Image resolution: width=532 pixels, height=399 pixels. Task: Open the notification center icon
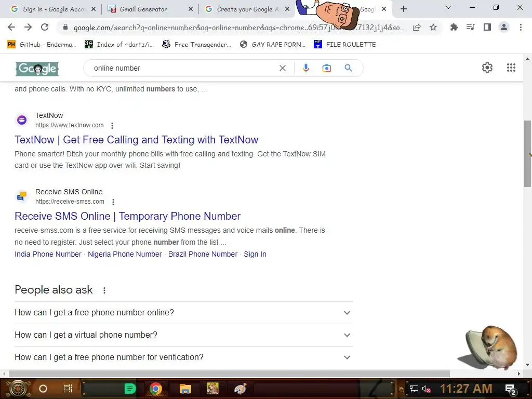coord(511,389)
